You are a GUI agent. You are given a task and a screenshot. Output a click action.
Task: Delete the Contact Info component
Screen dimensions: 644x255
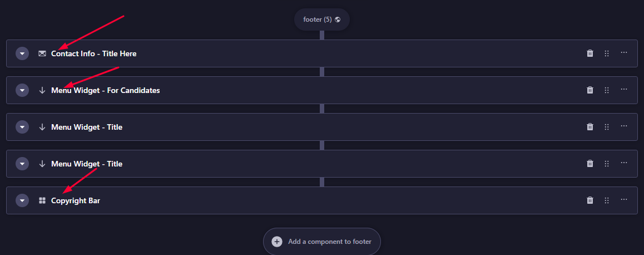tap(590, 53)
